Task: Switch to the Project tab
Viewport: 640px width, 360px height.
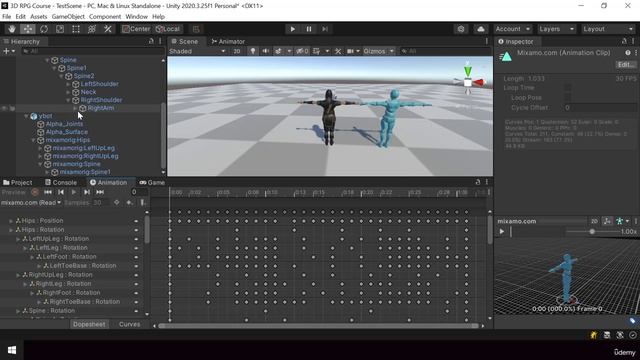Action: coord(18,182)
